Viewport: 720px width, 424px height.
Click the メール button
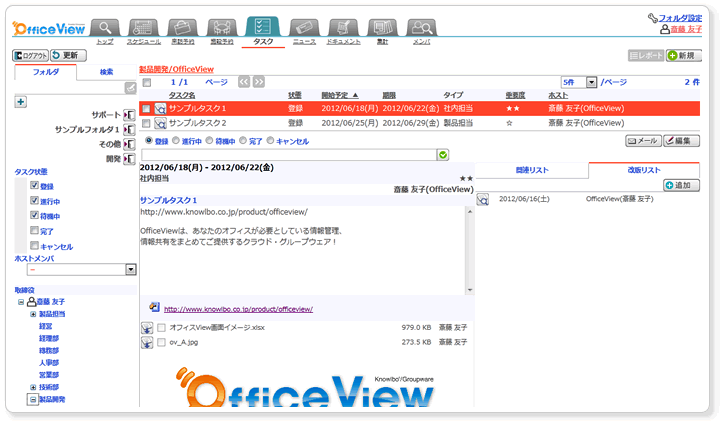click(x=643, y=141)
